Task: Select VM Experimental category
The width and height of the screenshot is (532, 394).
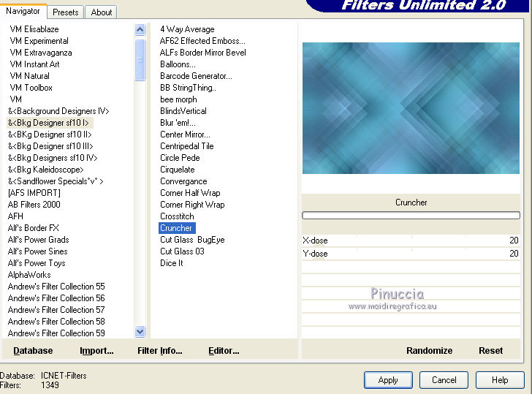Action: click(39, 41)
